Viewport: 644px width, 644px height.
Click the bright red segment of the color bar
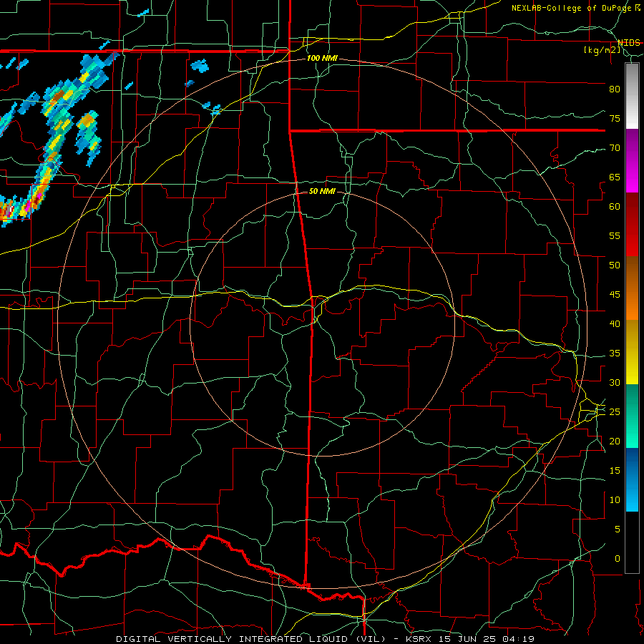632,225
